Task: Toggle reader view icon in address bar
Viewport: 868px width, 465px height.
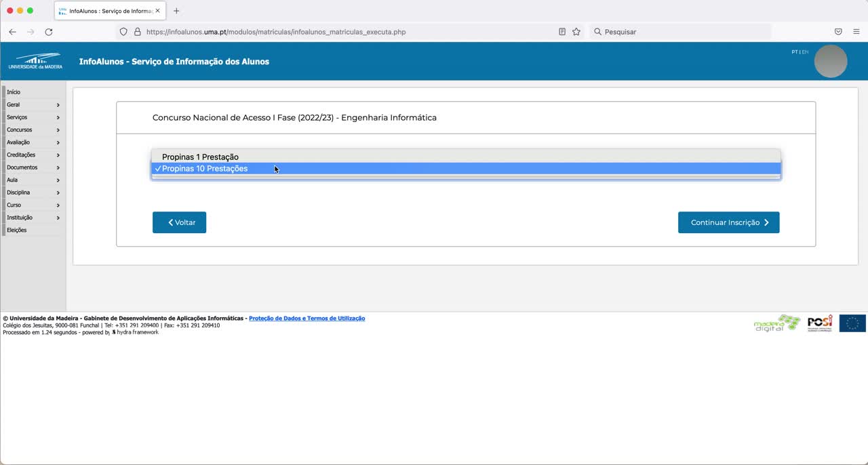Action: (x=562, y=32)
